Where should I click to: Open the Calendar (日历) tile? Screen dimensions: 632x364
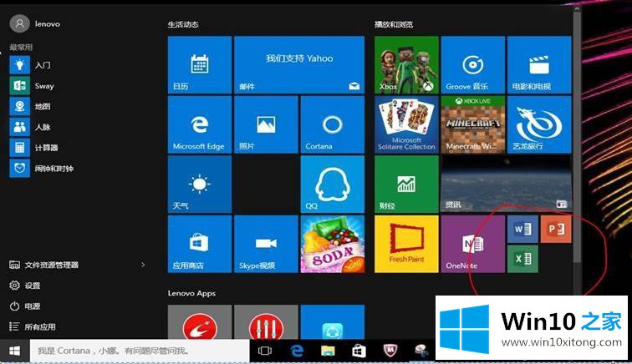pos(200,65)
